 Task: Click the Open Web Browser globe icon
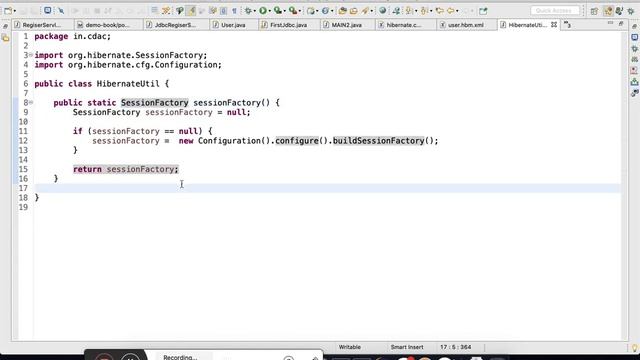(382, 11)
